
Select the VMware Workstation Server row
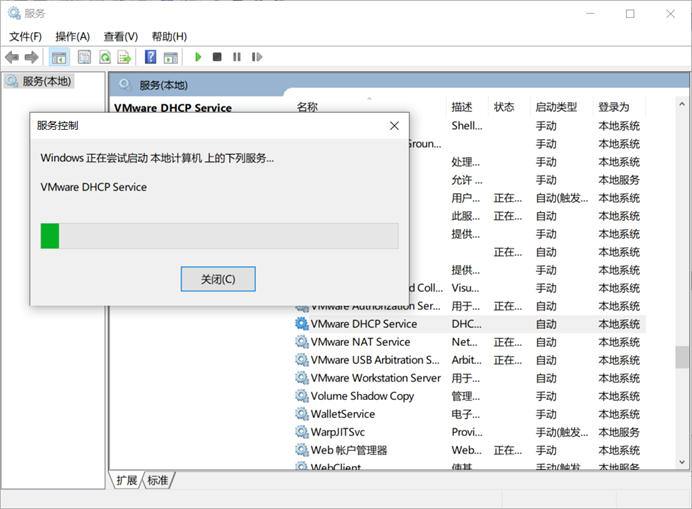(x=470, y=378)
